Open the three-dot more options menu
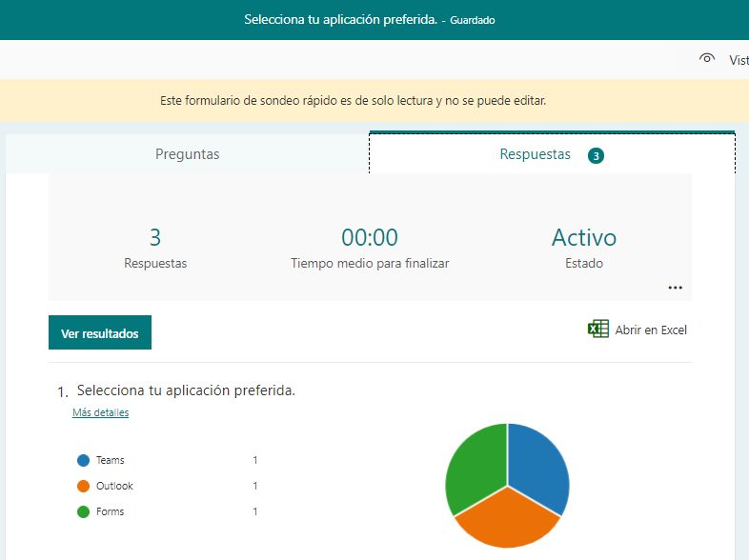This screenshot has height=560, width=749. pyautogui.click(x=675, y=288)
